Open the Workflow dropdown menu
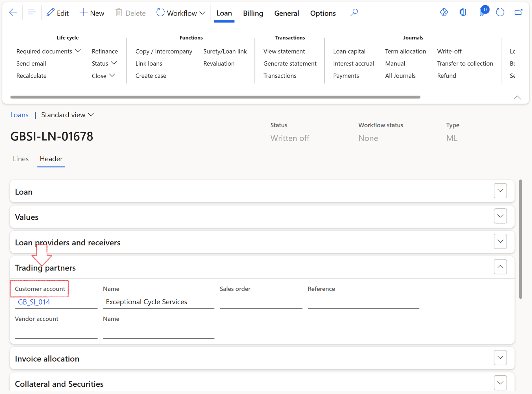Screen dimensions: 532x394 (181, 13)
